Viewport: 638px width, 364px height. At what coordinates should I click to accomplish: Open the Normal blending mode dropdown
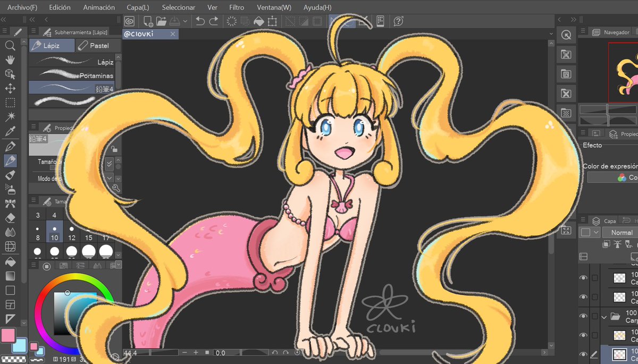pos(621,232)
